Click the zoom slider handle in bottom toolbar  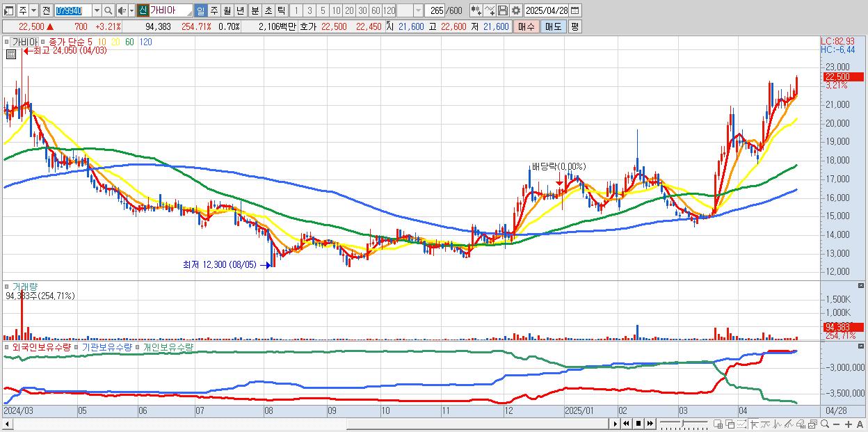tap(683, 423)
